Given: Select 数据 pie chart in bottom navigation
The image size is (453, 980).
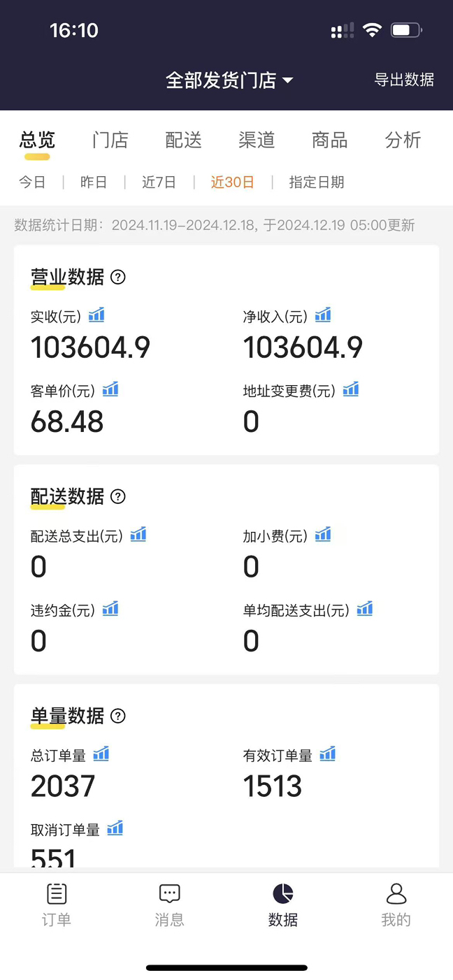Looking at the screenshot, I should point(283,906).
